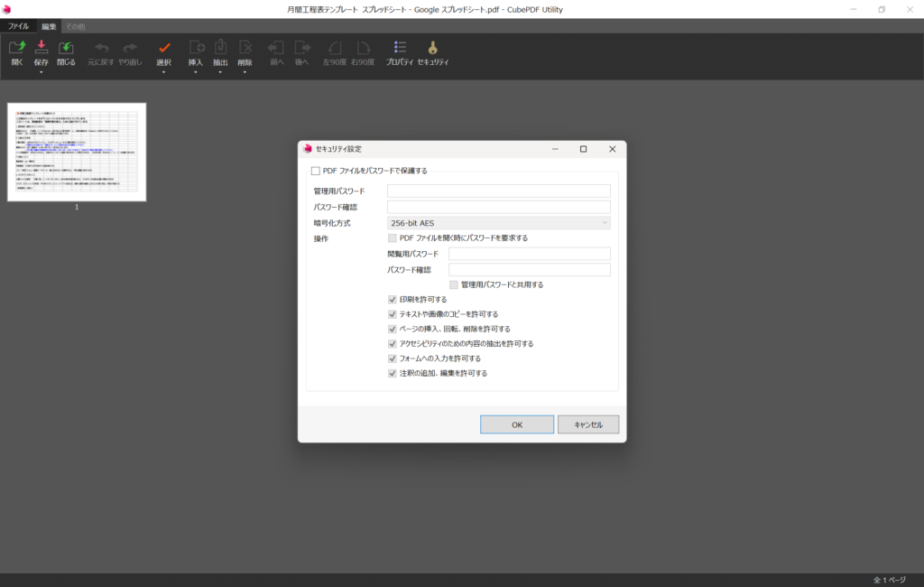Image resolution: width=924 pixels, height=587 pixels.
Task: Click the admin password (管理用パスワード) field
Action: point(498,191)
